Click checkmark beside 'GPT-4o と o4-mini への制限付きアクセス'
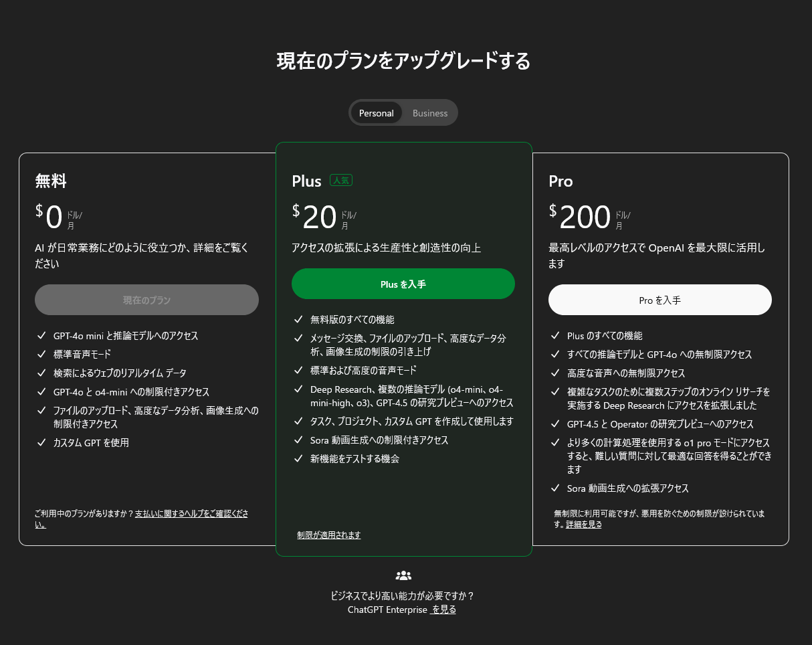Screen dimensions: 812x645 41,392
